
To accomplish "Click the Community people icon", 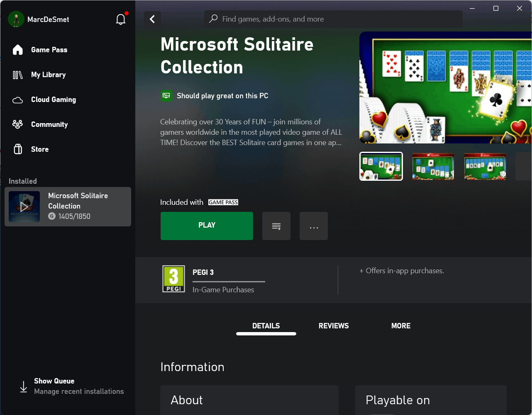I will (x=18, y=124).
